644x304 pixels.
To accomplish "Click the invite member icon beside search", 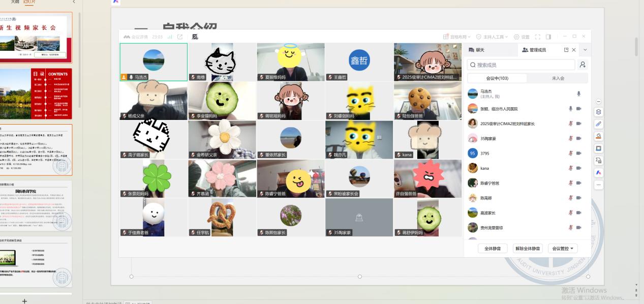I will pos(582,65).
